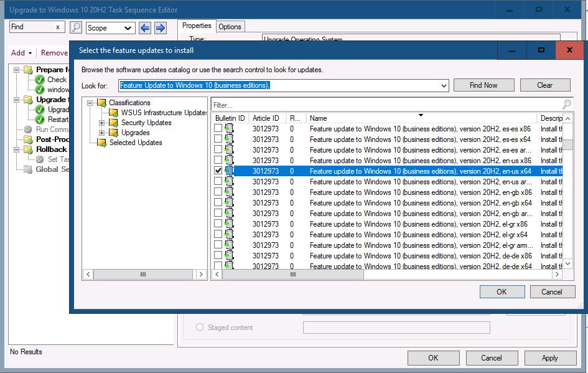Click Remove in the Task Sequence Editor
This screenshot has width=588, height=373.
pyautogui.click(x=54, y=53)
